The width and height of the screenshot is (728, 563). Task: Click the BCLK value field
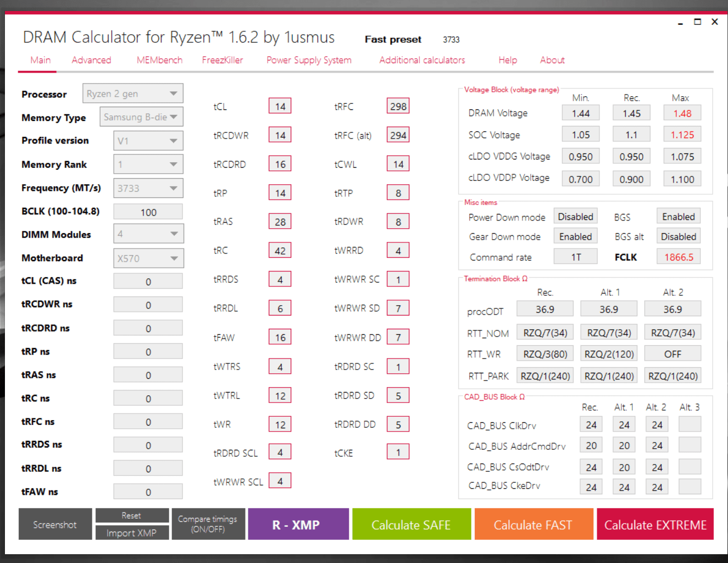148,212
